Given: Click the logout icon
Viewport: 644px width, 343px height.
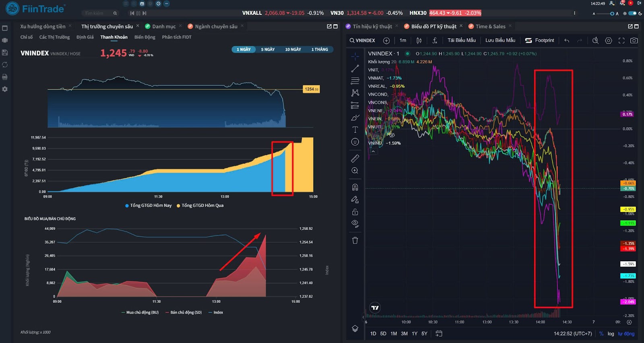Looking at the screenshot, I should [639, 3].
